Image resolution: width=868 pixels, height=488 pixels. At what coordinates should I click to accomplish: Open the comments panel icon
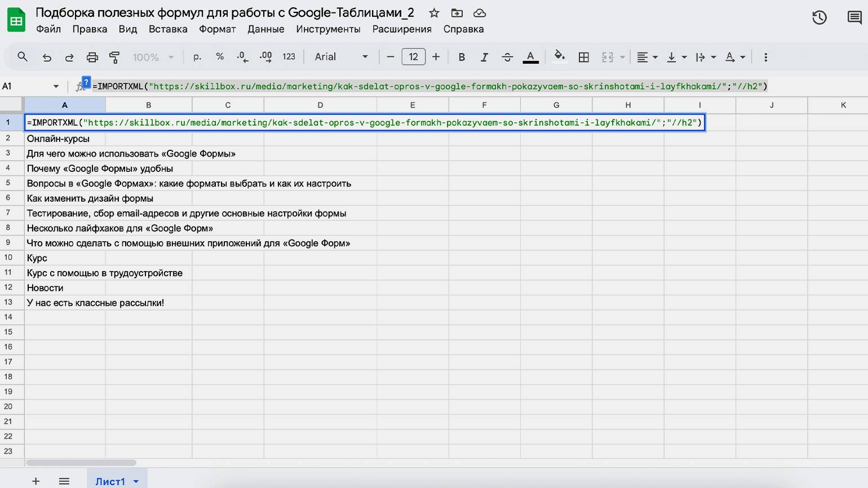point(854,17)
